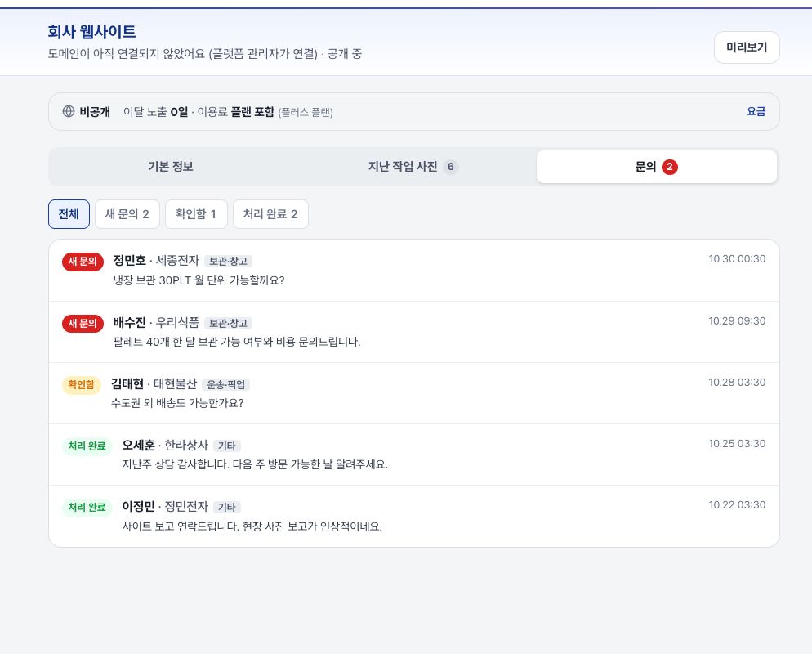Click the red 2 badge on the 문의 tab

(670, 167)
